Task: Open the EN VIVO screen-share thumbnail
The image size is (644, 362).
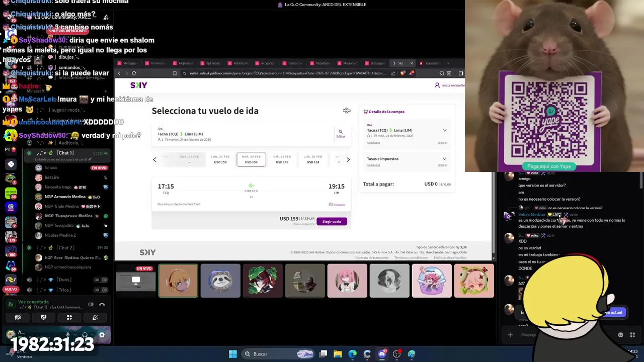Action: point(136,281)
